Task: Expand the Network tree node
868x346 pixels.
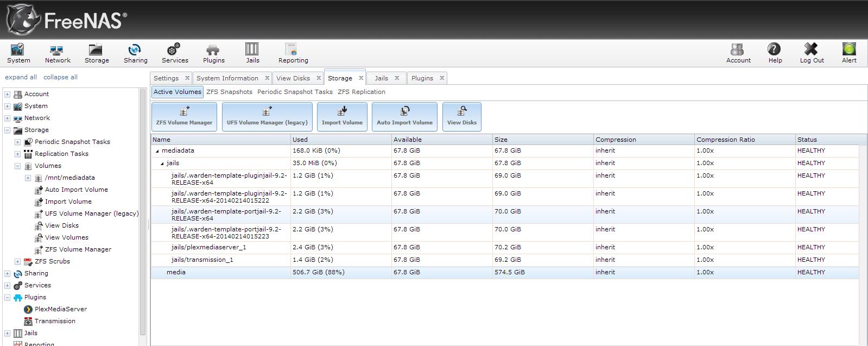Action: pos(7,118)
